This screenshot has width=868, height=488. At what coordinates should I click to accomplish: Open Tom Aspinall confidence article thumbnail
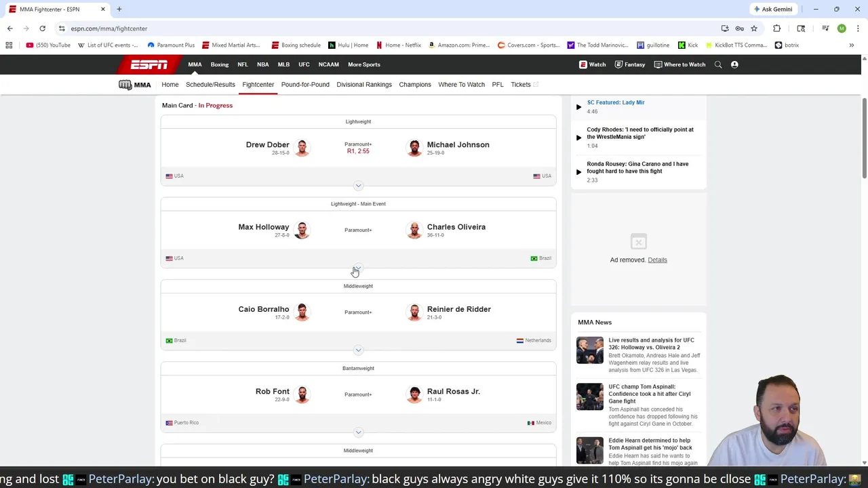(x=589, y=396)
